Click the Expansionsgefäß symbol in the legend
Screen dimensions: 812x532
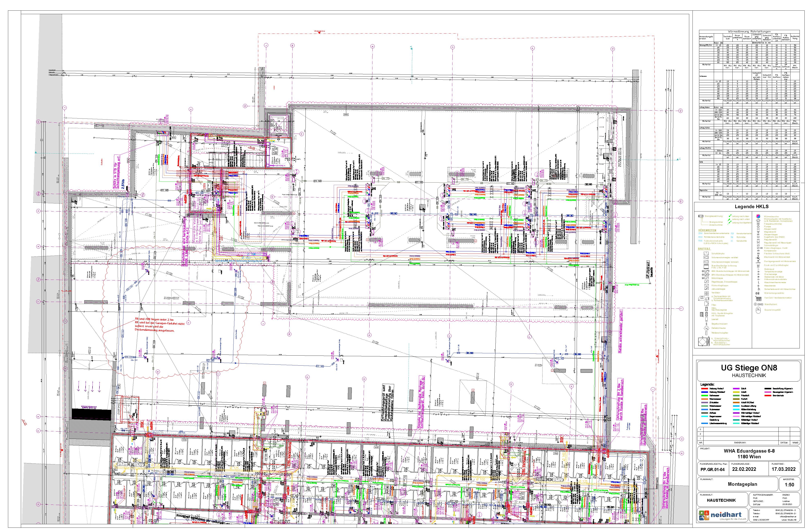[758, 310]
